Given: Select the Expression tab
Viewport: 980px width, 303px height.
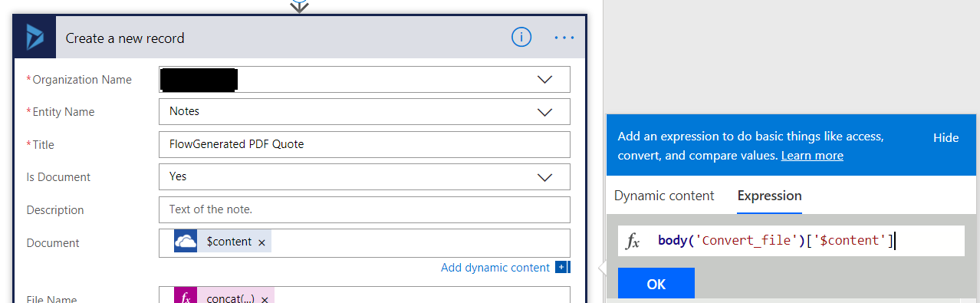Looking at the screenshot, I should point(769,196).
